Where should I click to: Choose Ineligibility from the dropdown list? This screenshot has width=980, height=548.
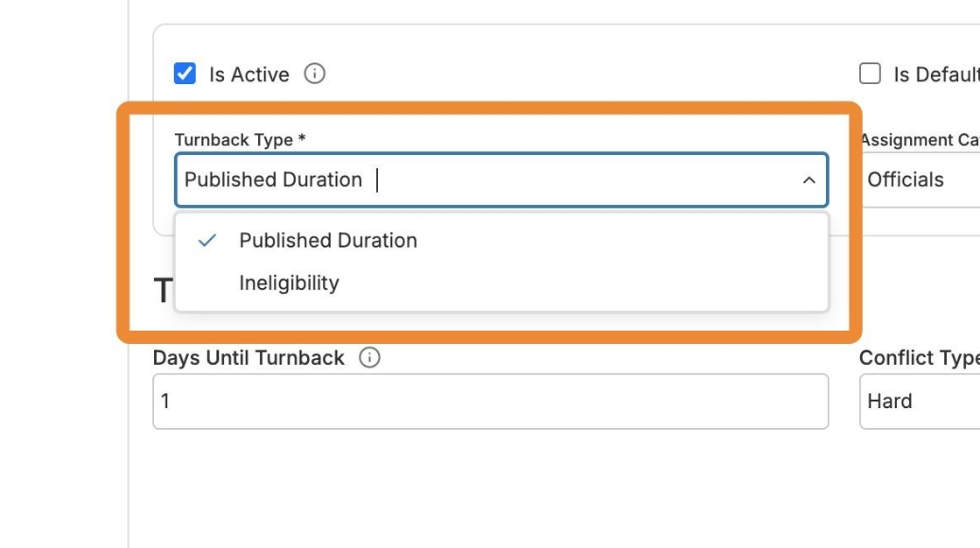point(289,283)
